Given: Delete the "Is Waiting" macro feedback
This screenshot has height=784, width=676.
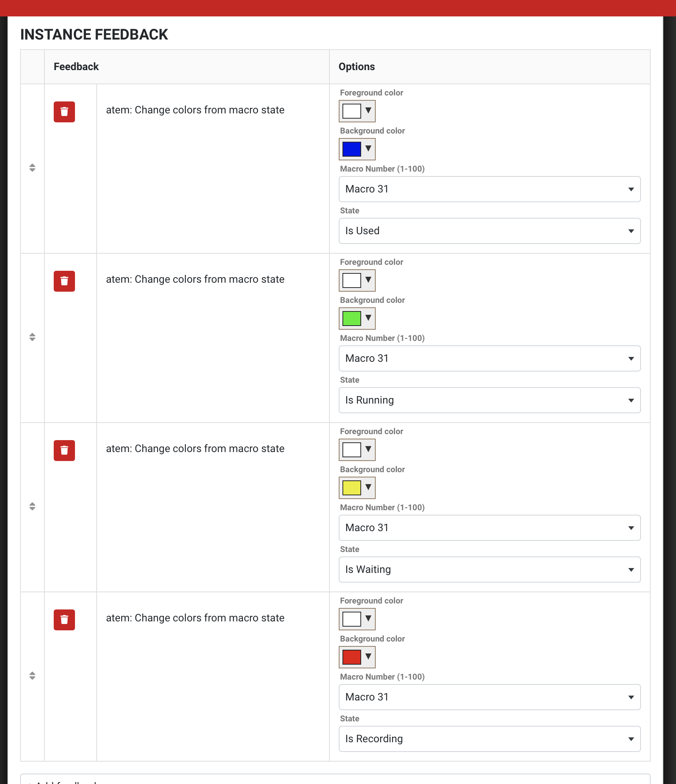Looking at the screenshot, I should point(64,450).
